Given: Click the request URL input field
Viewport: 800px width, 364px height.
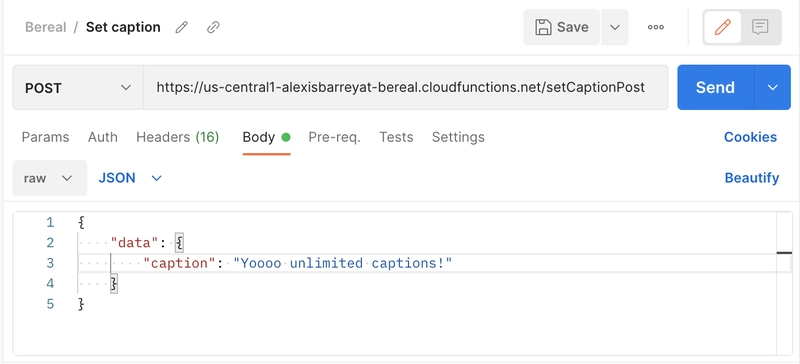Looking at the screenshot, I should 406,87.
